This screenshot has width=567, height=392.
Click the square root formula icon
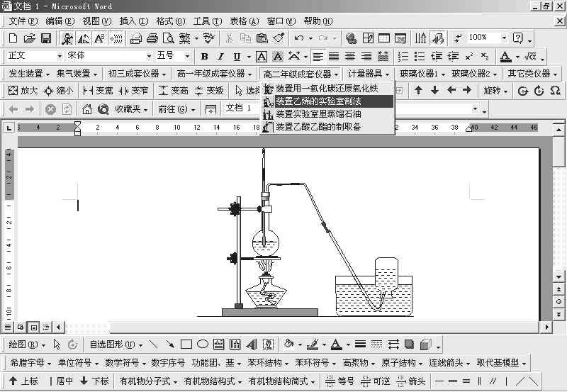click(530, 57)
